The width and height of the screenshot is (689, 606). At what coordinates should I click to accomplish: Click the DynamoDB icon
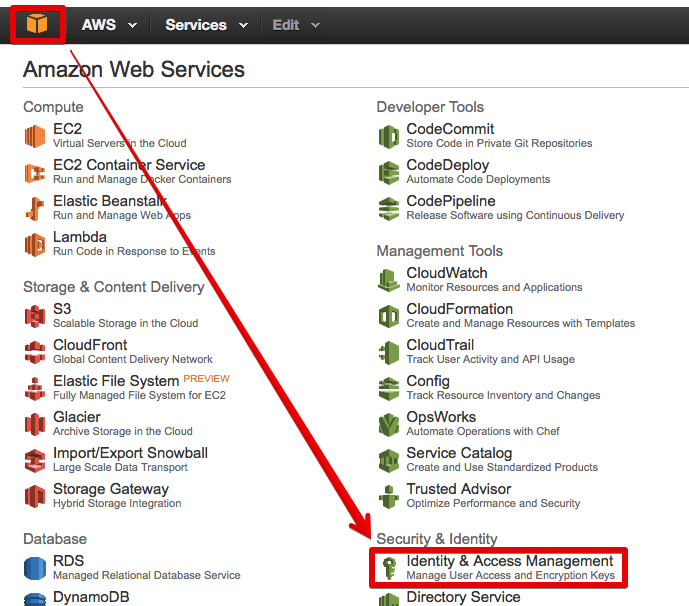coord(35,599)
